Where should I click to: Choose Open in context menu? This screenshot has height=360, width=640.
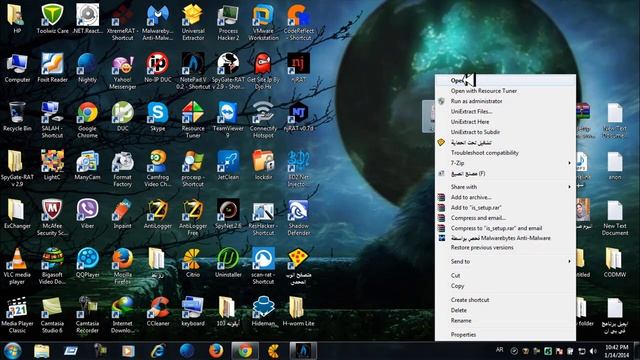(x=505, y=80)
